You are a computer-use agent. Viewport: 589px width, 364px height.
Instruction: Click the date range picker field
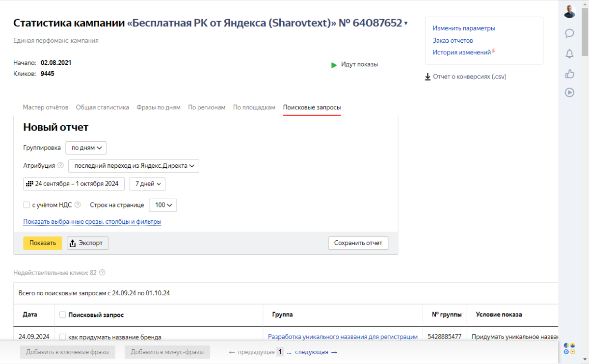pos(74,184)
